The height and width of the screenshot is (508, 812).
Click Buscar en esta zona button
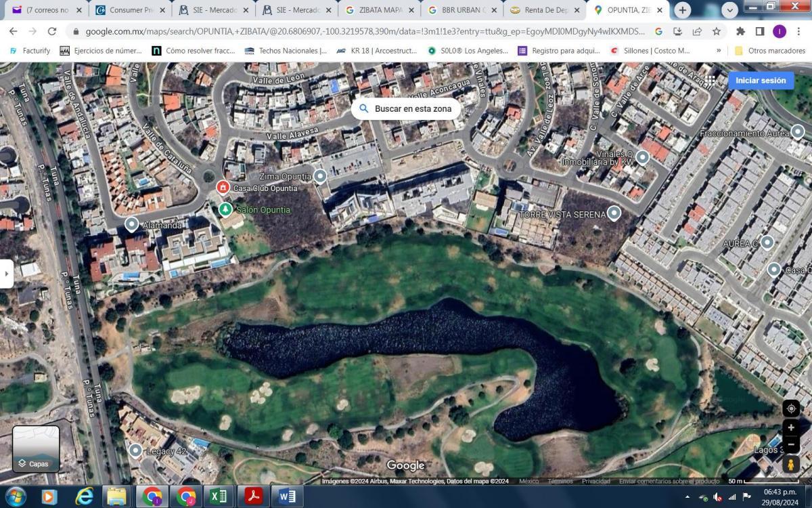[405, 108]
